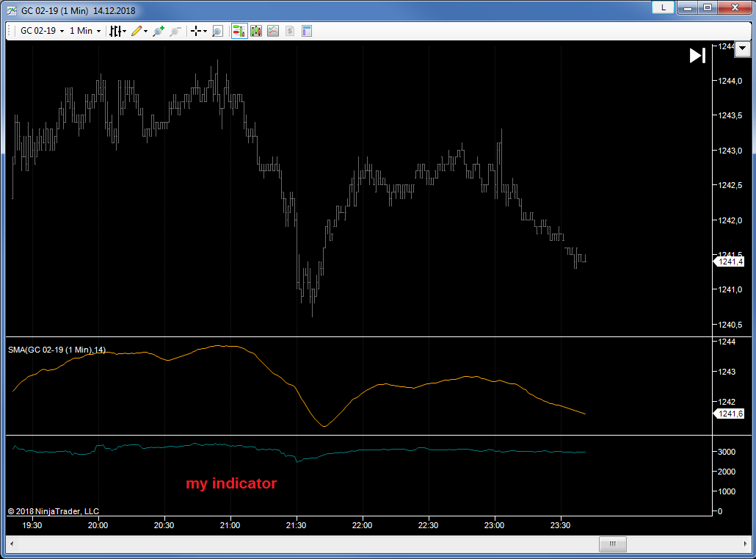Open the chart Properties icon
This screenshot has height=559, width=756.
(307, 31)
